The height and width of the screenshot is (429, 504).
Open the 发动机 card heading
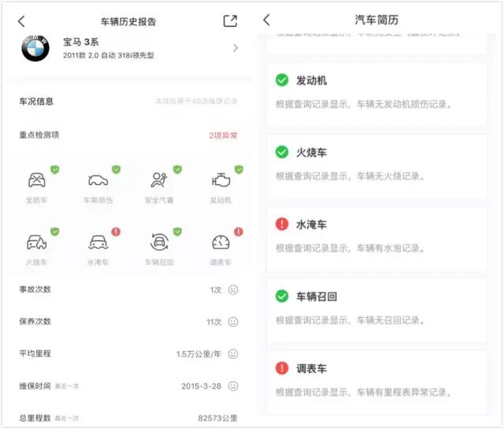click(x=312, y=80)
